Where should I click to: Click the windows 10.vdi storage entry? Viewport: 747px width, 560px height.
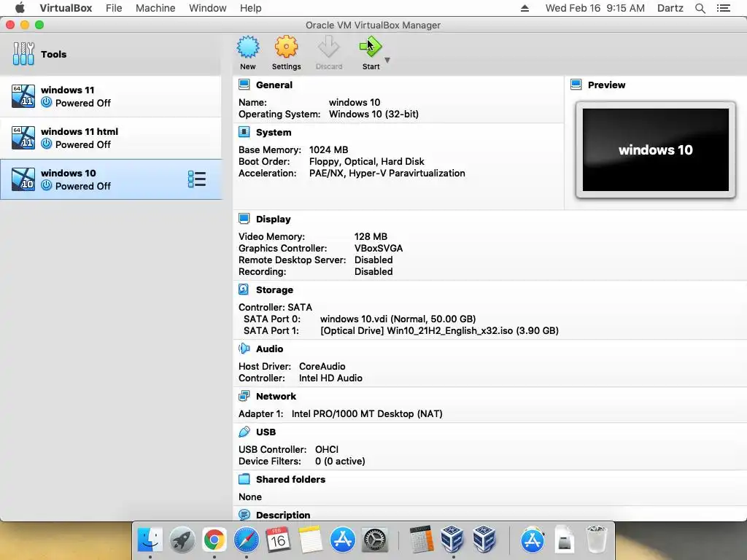point(398,319)
